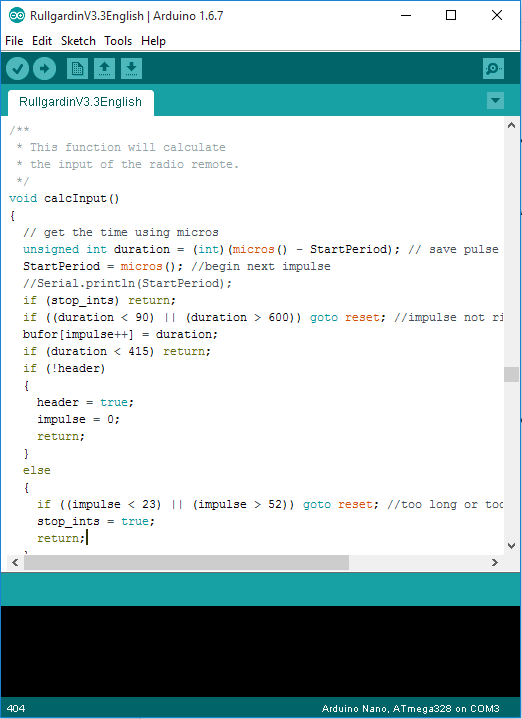This screenshot has width=522, height=719.
Task: Click the Arduino logo in title bar
Action: coord(17,16)
